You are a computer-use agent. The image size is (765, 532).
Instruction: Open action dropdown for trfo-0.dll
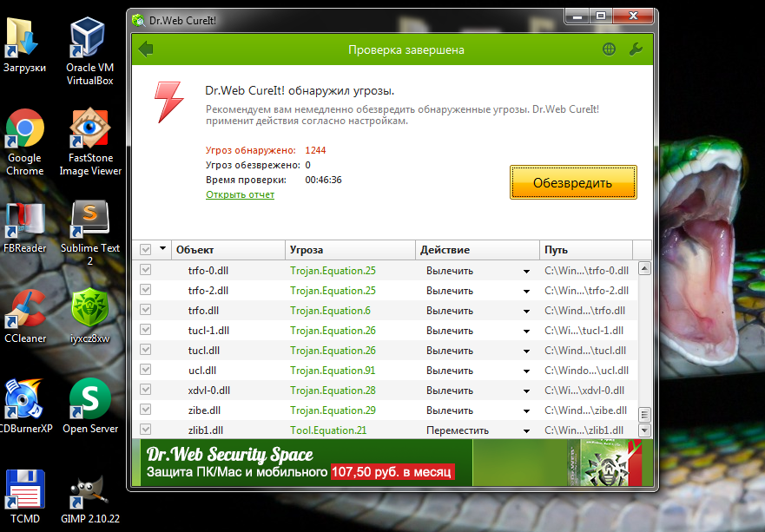(x=526, y=272)
